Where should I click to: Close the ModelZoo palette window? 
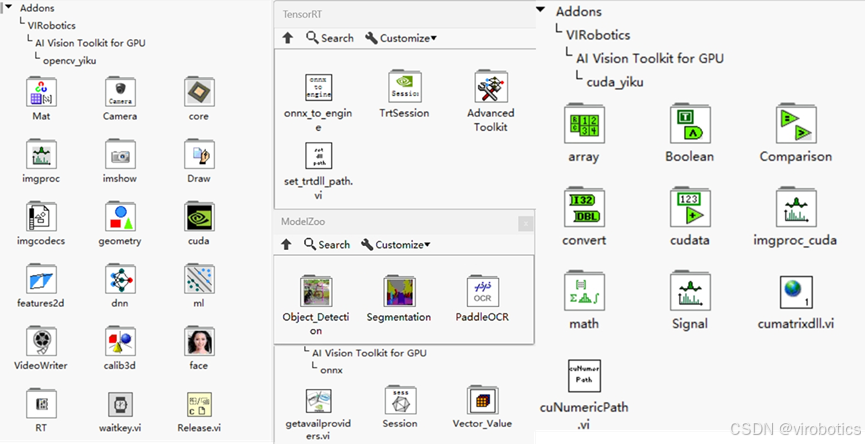pos(525,223)
